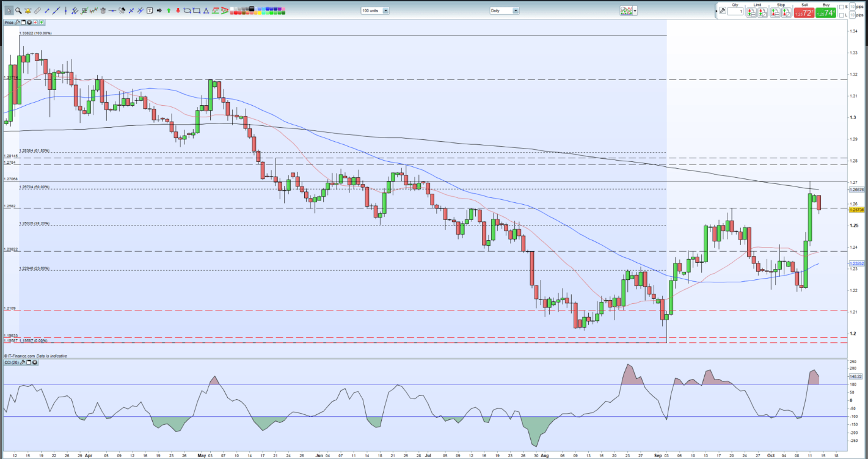Select the red down arrow marker

click(178, 10)
